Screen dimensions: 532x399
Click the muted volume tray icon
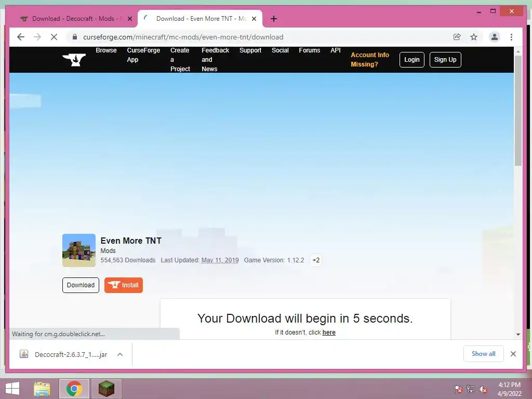pos(483,389)
